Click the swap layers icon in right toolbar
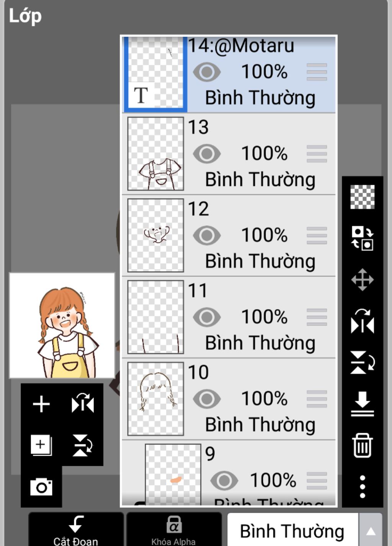This screenshot has height=546, width=392. pyautogui.click(x=362, y=238)
